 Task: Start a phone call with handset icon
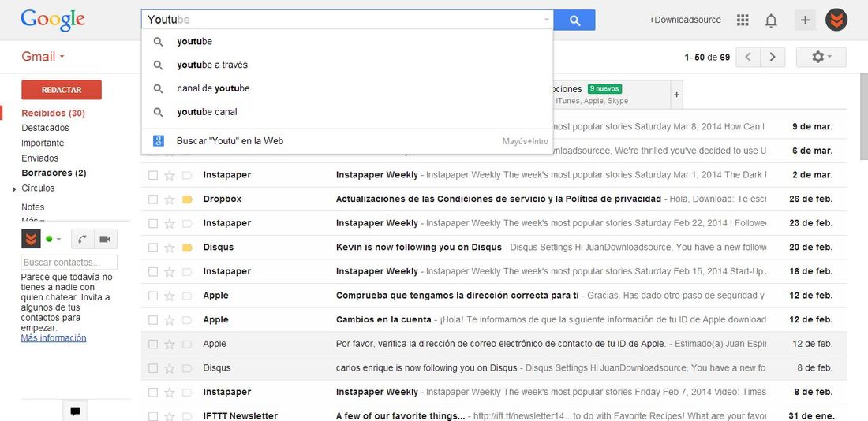click(83, 239)
